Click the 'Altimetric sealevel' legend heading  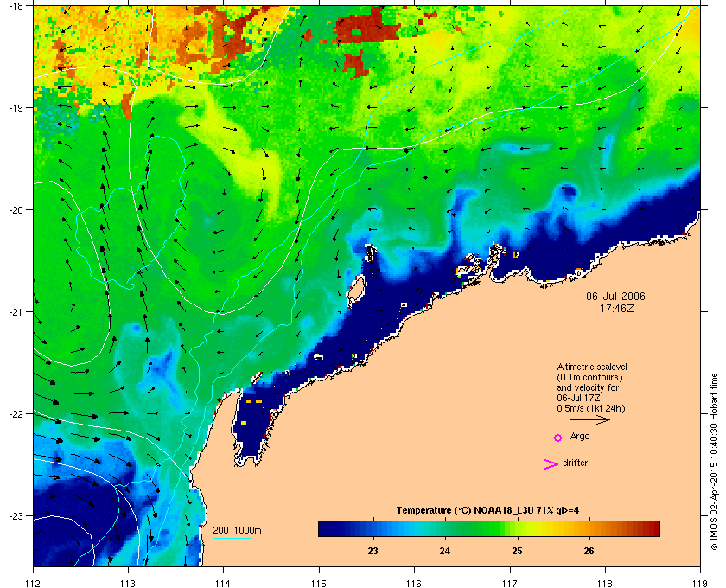pyautogui.click(x=592, y=367)
